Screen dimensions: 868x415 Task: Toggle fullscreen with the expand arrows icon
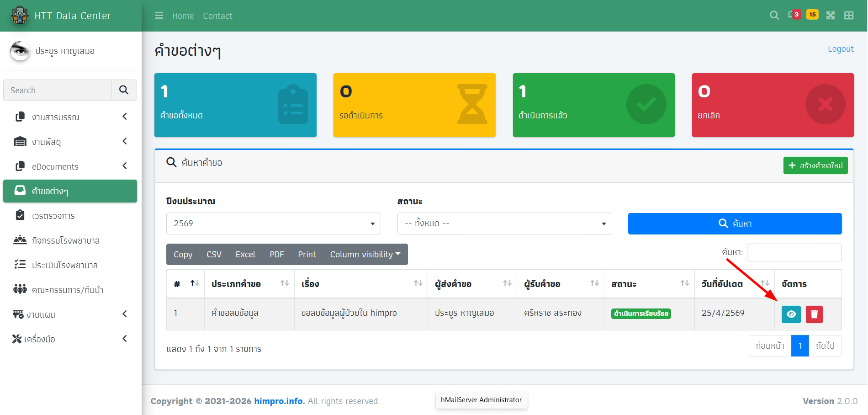tap(831, 16)
